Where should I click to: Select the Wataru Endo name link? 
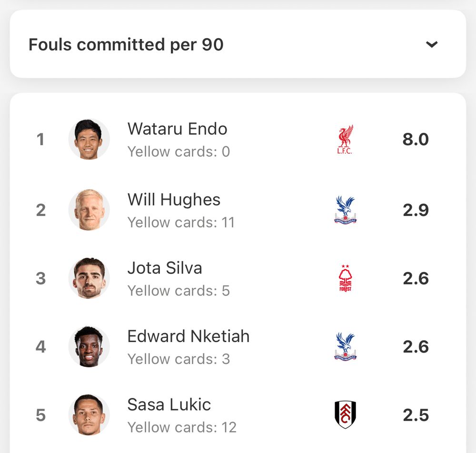177,128
